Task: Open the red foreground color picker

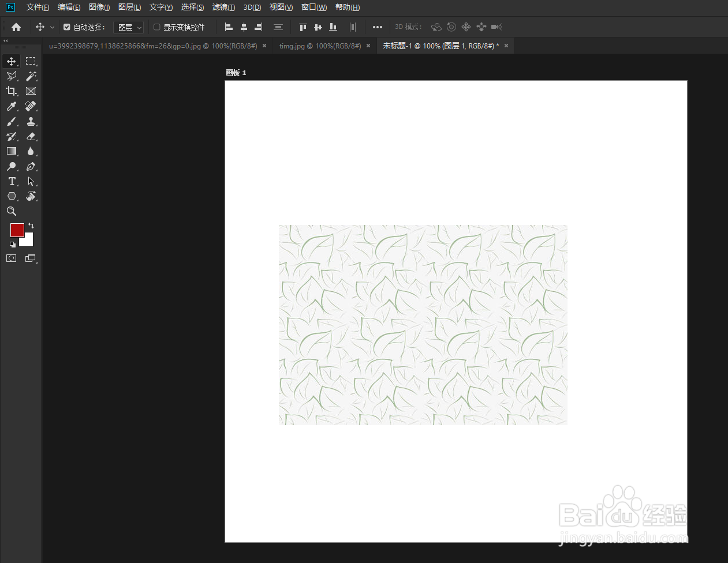Action: (x=16, y=229)
